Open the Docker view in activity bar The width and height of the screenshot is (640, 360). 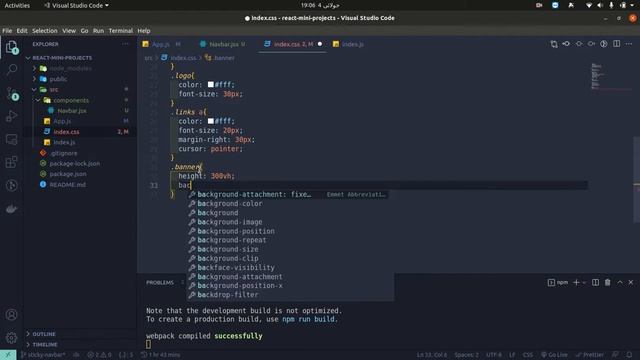(x=12, y=209)
